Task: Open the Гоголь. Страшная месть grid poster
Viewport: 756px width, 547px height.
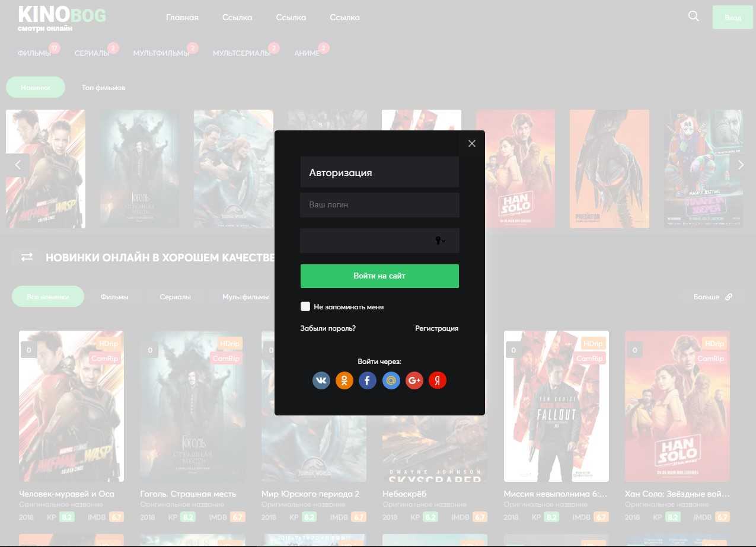Action: coord(193,407)
